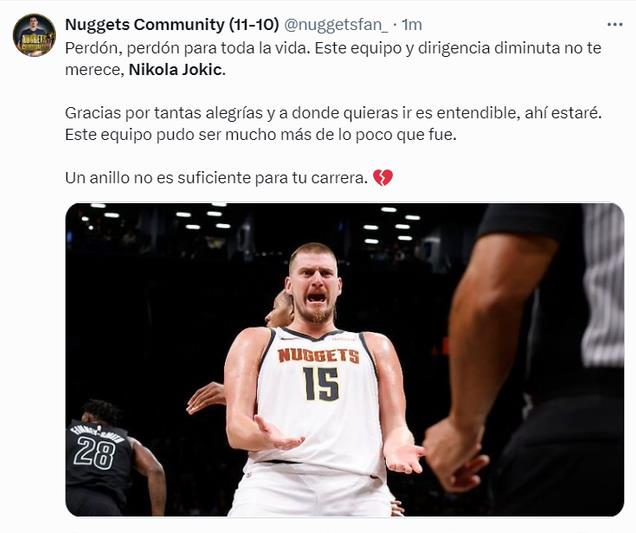Click the paragraph starting 'Gracias por tantas alegrías'

[333, 124]
